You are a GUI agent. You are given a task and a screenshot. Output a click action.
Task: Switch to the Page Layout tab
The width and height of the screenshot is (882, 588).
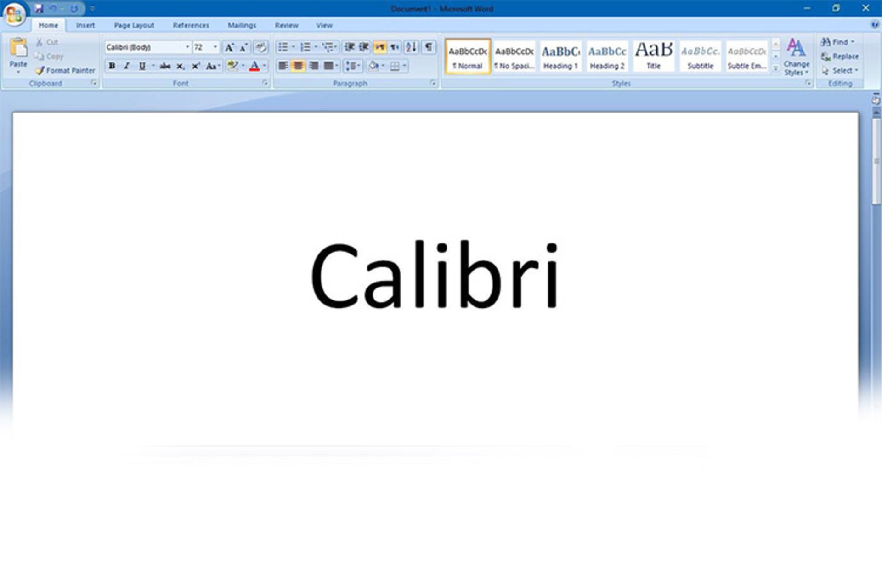pos(134,25)
